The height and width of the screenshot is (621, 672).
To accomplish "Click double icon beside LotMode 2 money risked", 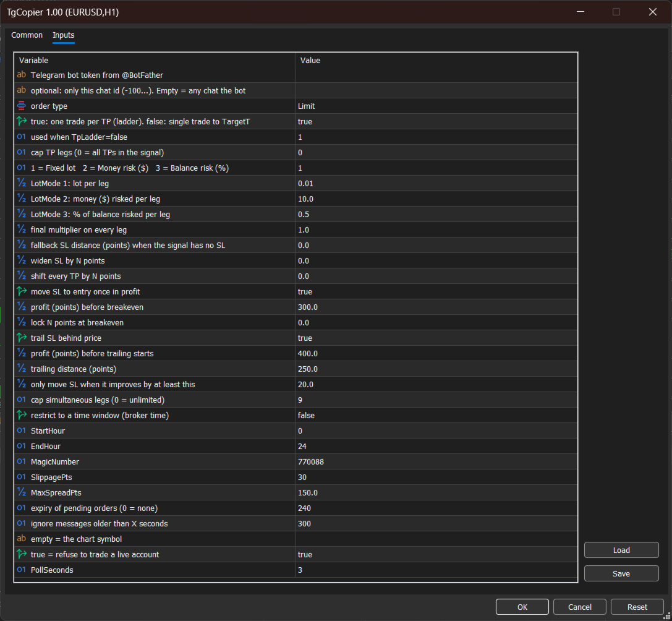I will 22,199.
